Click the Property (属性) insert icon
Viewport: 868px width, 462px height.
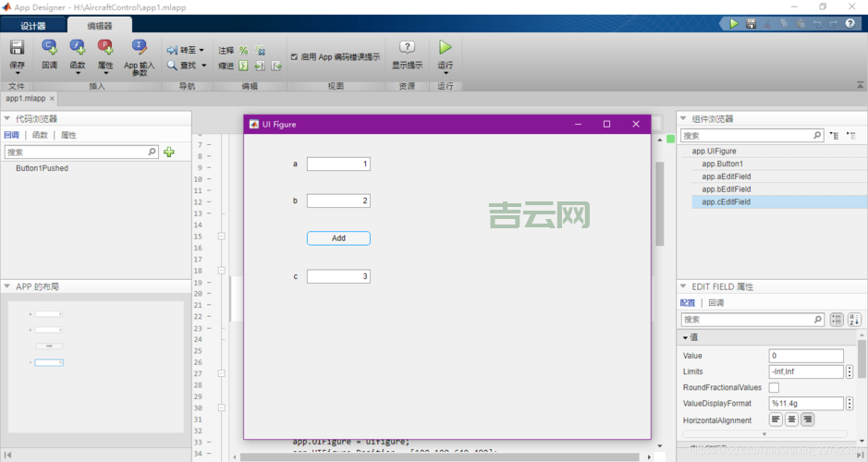pos(105,47)
